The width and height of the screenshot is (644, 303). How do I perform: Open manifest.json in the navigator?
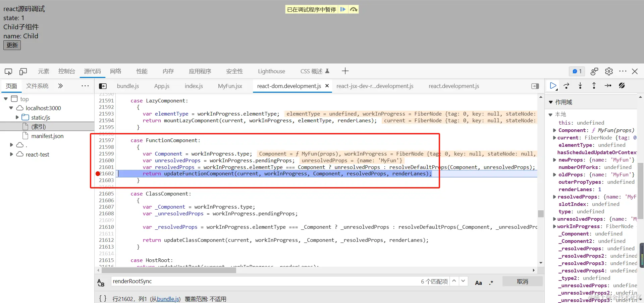tap(47, 136)
